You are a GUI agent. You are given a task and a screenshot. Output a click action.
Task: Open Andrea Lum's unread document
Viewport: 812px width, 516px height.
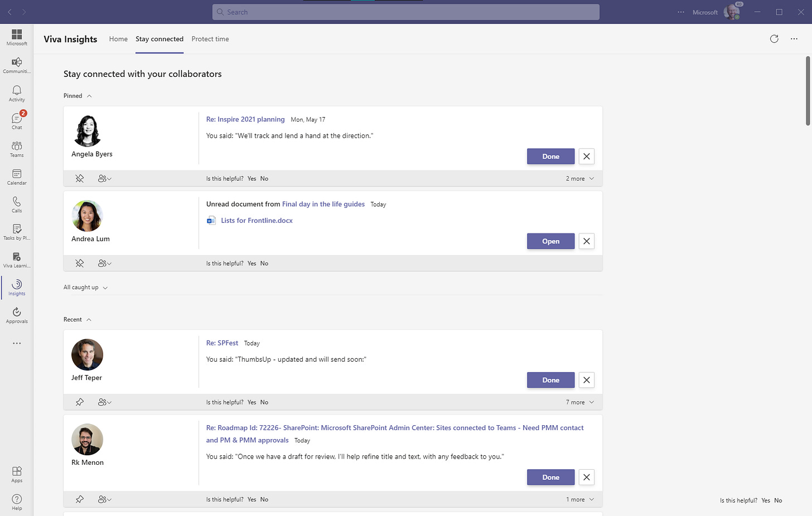click(x=550, y=241)
